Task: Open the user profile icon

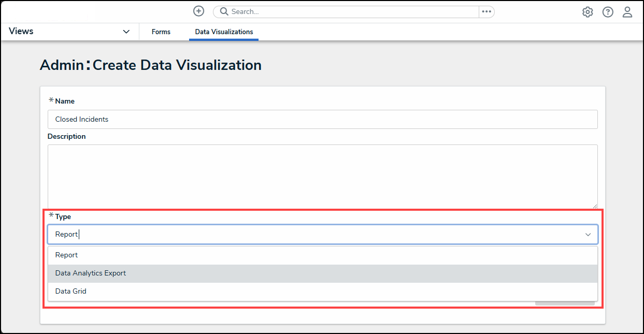Action: point(627,12)
